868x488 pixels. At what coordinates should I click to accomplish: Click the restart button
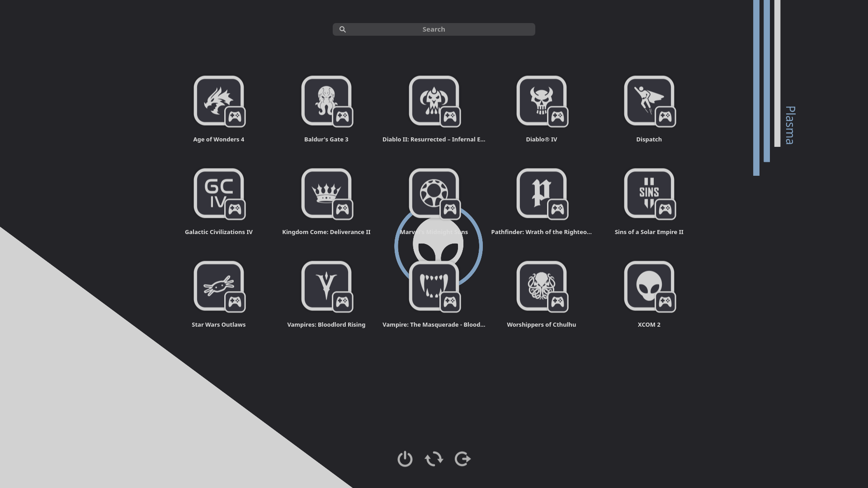tap(434, 459)
